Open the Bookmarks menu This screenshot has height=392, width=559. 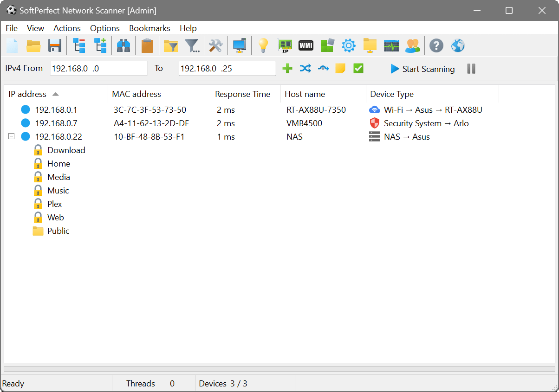click(149, 28)
